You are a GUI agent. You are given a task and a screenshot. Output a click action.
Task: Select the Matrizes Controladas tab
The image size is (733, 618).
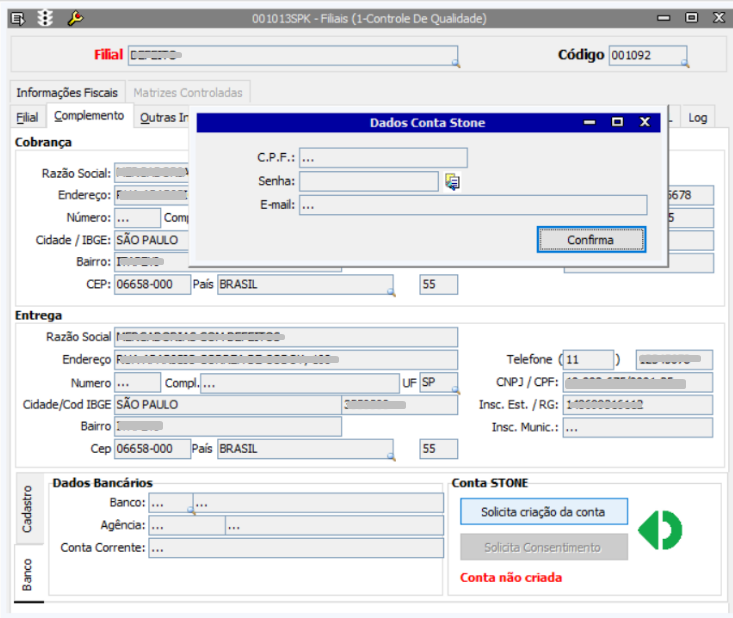pyautogui.click(x=188, y=93)
